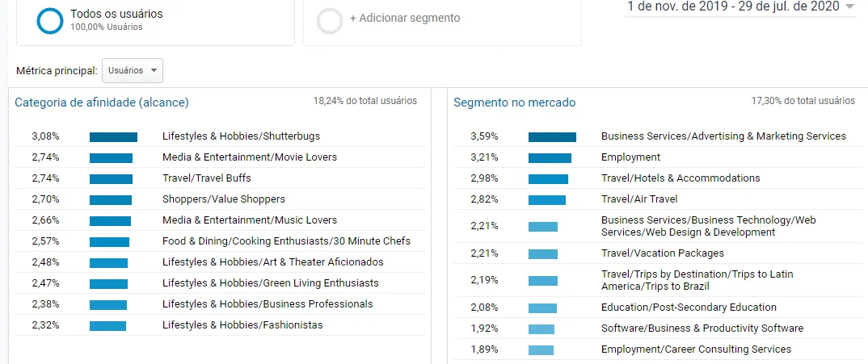Viewport: 868px width, 364px height.
Task: Click the Green Living Enthusiasts bar
Action: 108,284
